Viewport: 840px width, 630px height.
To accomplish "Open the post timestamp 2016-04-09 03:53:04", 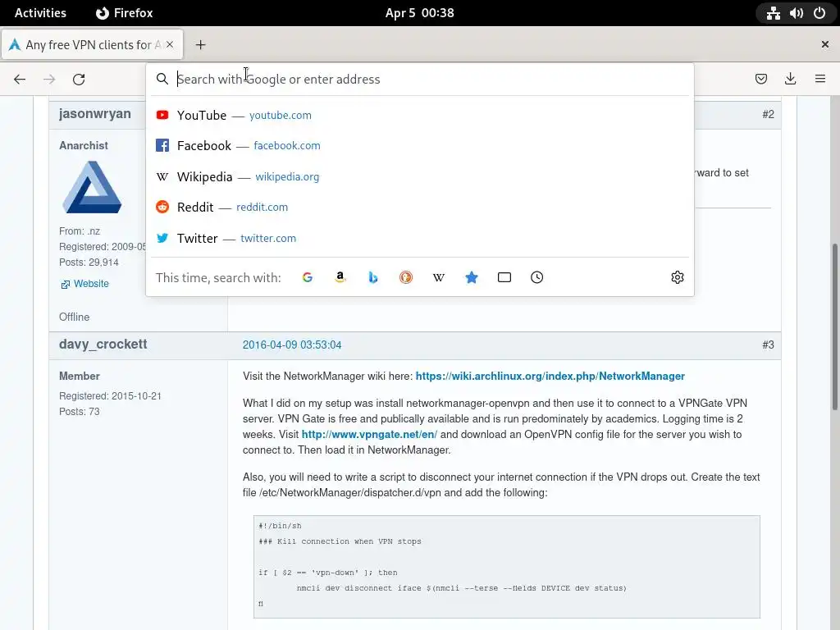I will (292, 345).
